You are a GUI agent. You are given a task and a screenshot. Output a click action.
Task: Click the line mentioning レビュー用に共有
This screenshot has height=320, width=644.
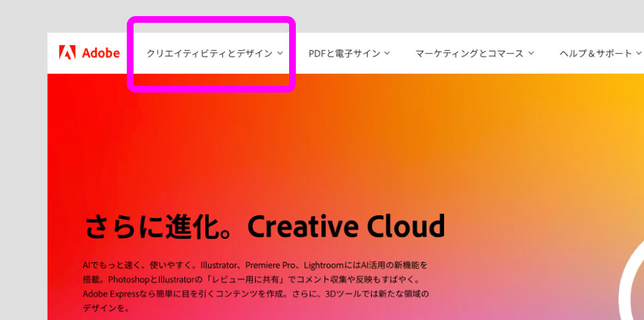251,280
